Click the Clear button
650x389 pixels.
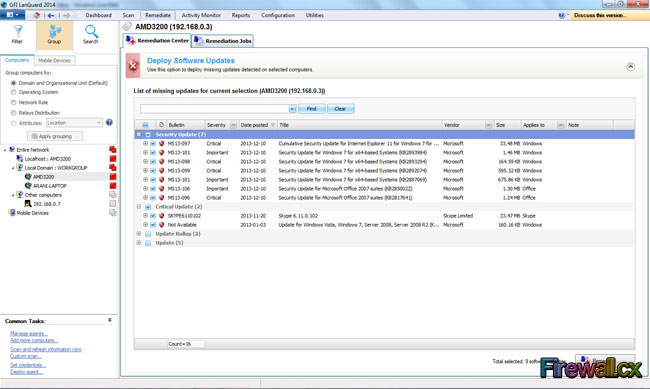[341, 109]
